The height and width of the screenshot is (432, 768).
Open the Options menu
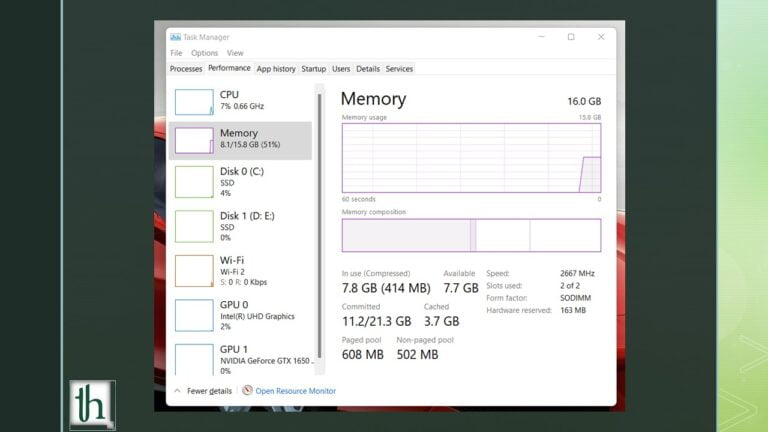click(x=204, y=53)
